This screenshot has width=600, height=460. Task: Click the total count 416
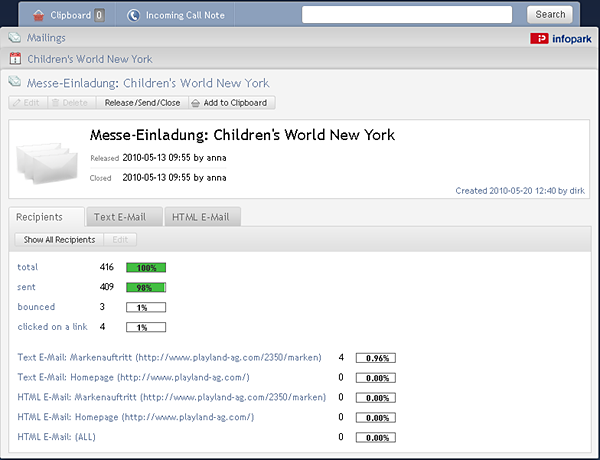pos(107,267)
